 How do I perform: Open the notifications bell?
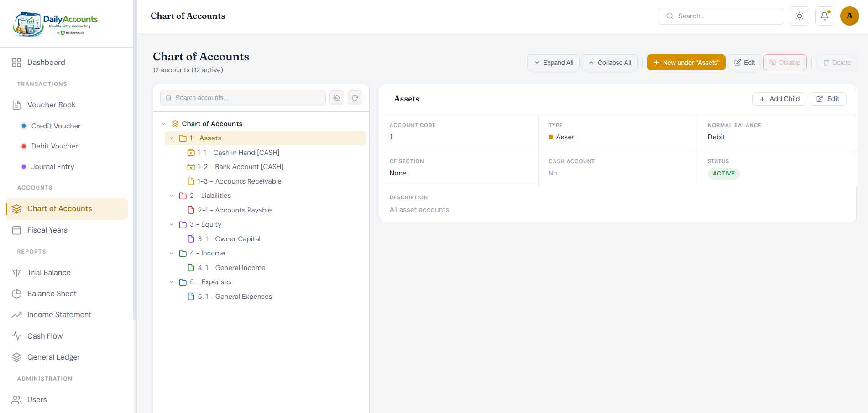tap(824, 16)
